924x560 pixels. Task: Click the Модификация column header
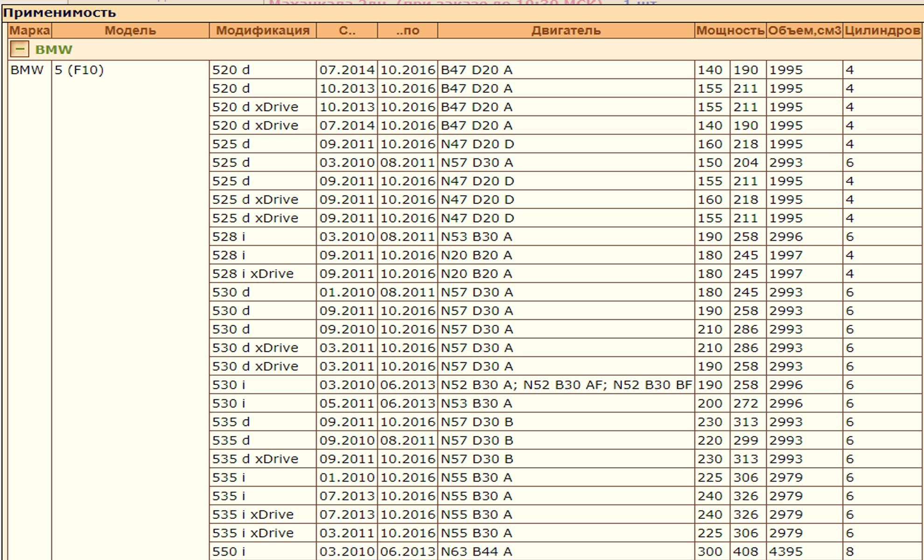point(263,30)
